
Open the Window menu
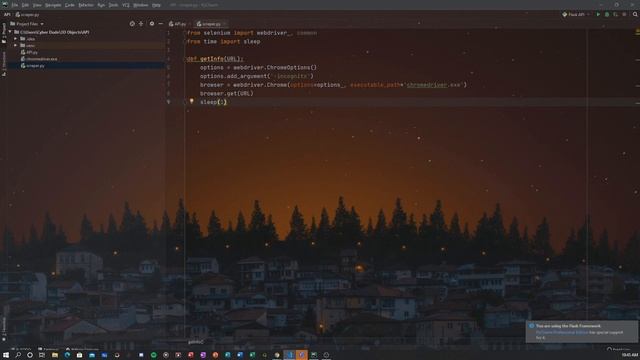tap(140, 5)
